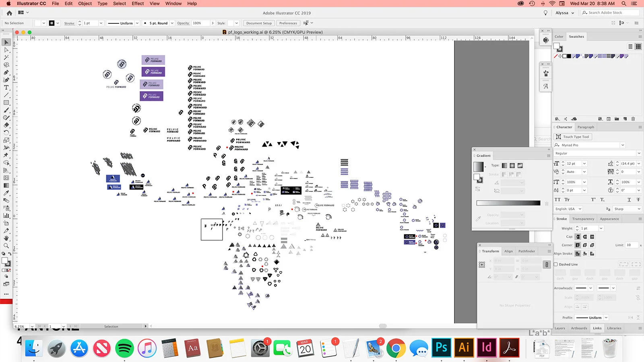Click the Learn lightbulb icon
644x362 pixels.
click(546, 13)
